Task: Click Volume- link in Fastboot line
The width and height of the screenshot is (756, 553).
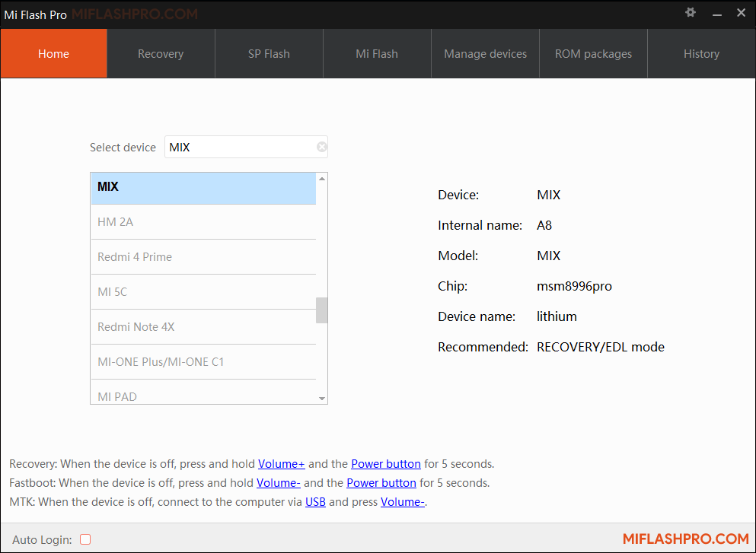Action: click(279, 483)
